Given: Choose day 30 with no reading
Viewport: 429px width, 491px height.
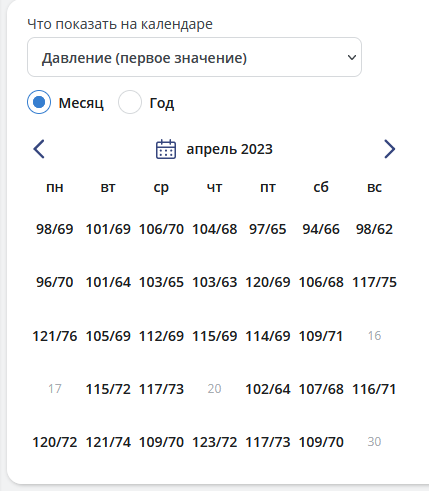Looking at the screenshot, I should point(374,442).
